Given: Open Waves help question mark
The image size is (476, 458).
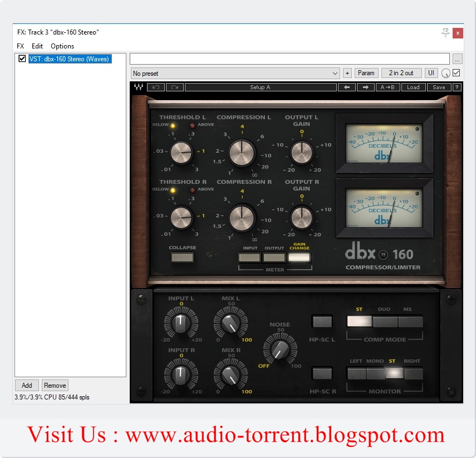Looking at the screenshot, I should (457, 87).
